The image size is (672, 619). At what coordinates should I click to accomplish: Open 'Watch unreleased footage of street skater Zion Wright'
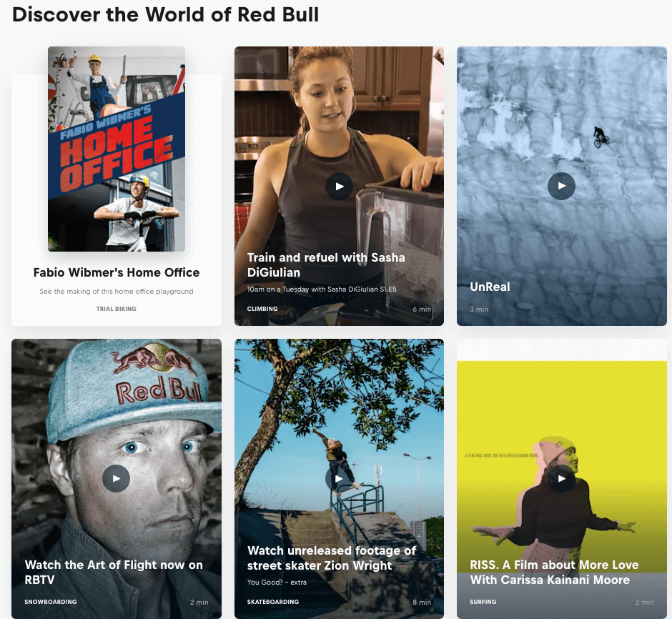coord(332,558)
